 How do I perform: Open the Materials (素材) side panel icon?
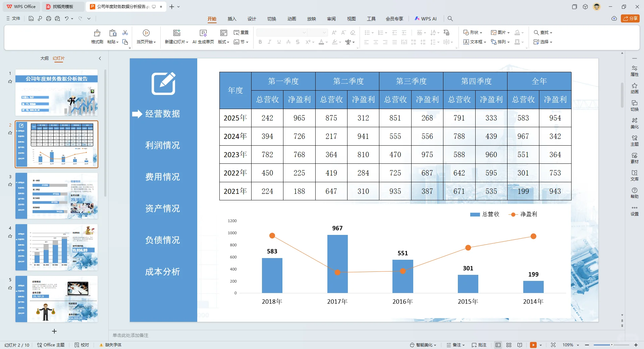[634, 158]
